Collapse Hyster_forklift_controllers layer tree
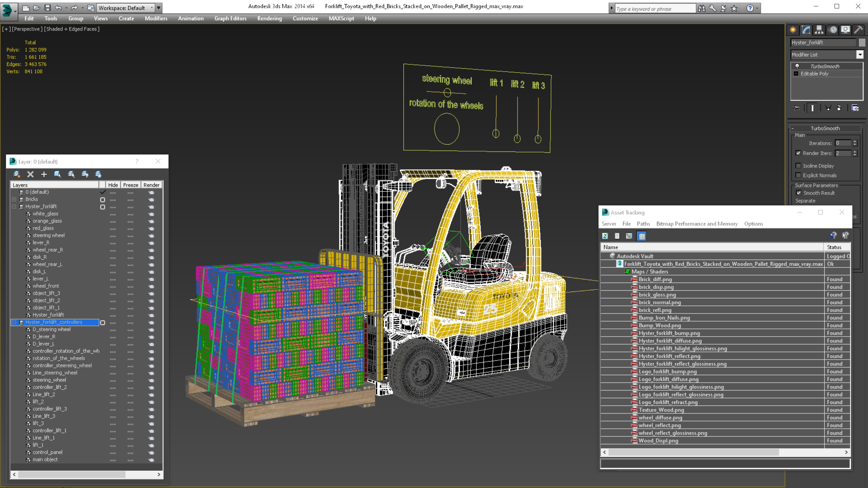This screenshot has width=868, height=488. [14, 322]
